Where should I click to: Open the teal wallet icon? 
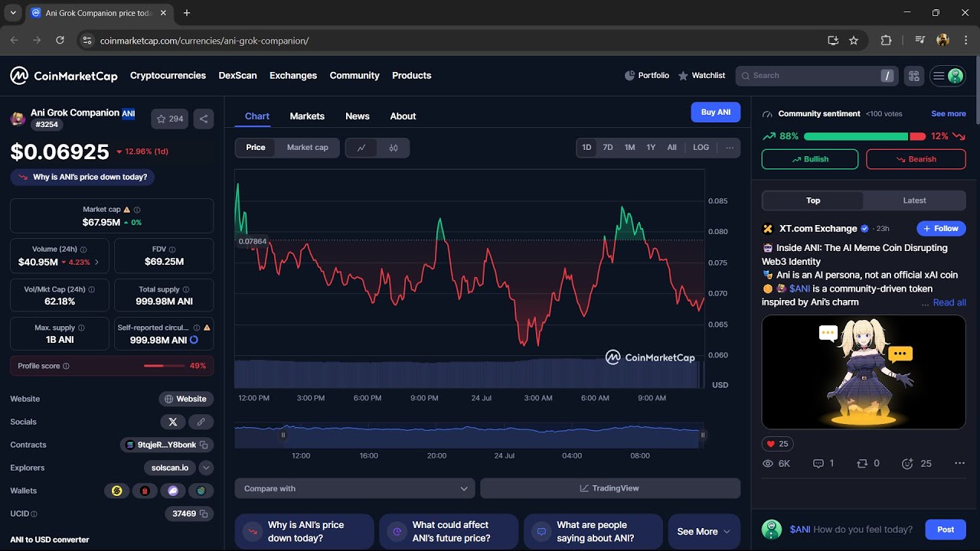[201, 491]
